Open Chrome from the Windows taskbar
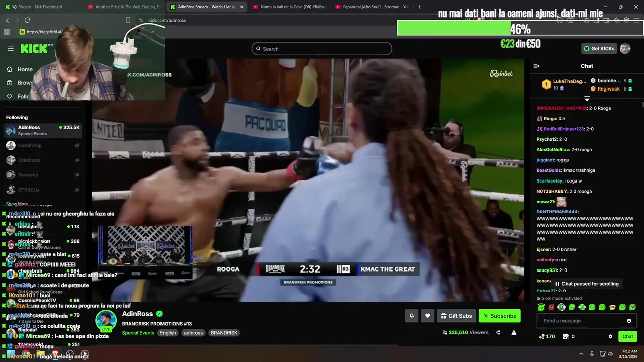Image resolution: width=644 pixels, height=362 pixels. pos(25,354)
